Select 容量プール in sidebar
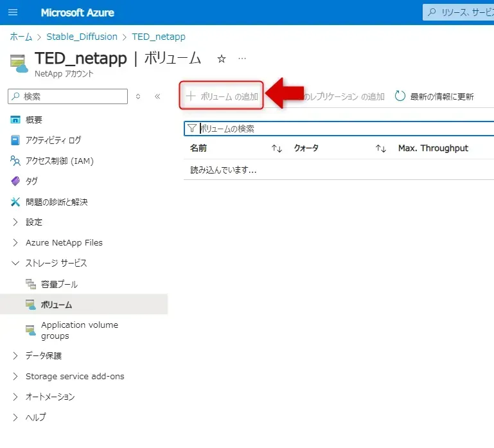 pos(59,284)
